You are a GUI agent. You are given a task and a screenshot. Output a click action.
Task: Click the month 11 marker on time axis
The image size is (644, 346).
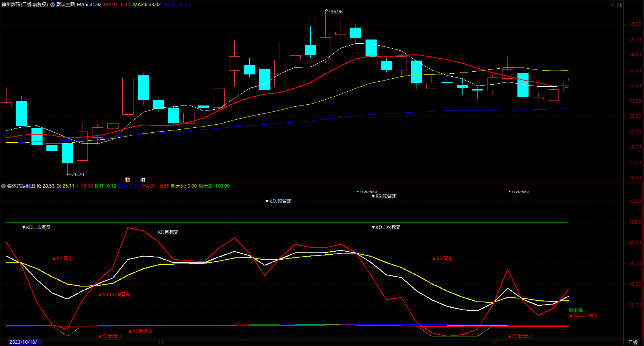pyautogui.click(x=161, y=343)
